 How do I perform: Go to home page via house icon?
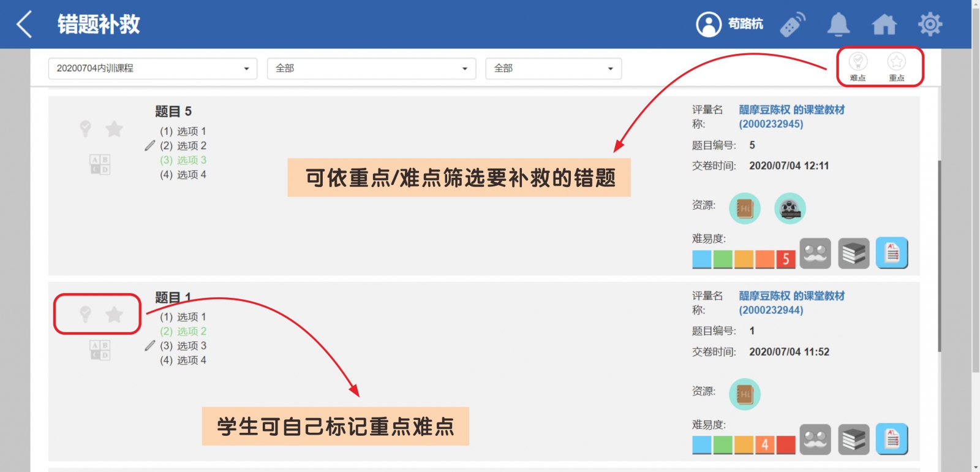tap(884, 25)
